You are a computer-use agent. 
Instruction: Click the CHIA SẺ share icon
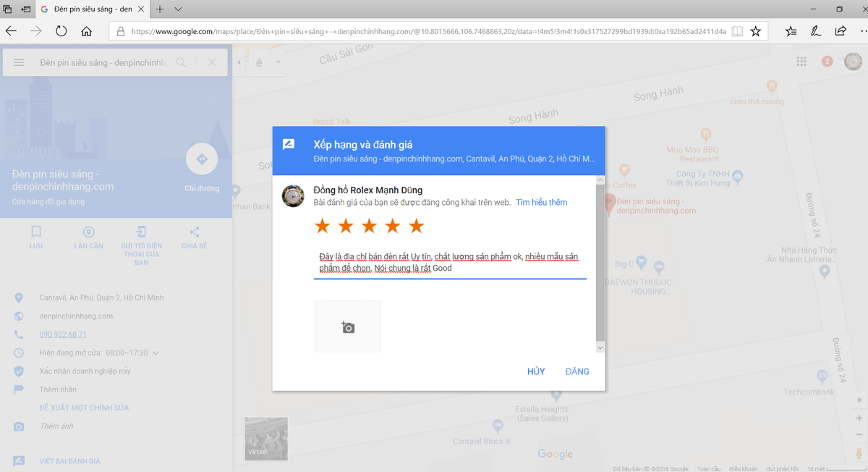tap(194, 232)
